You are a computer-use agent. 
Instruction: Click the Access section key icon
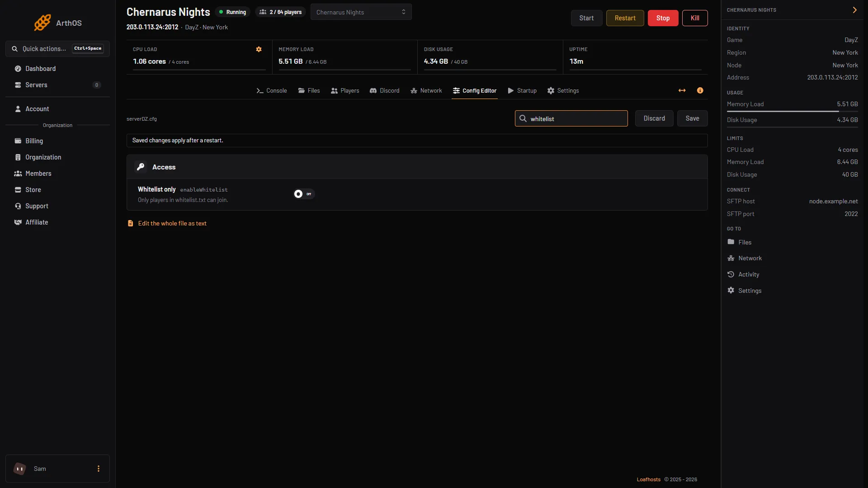(x=141, y=167)
